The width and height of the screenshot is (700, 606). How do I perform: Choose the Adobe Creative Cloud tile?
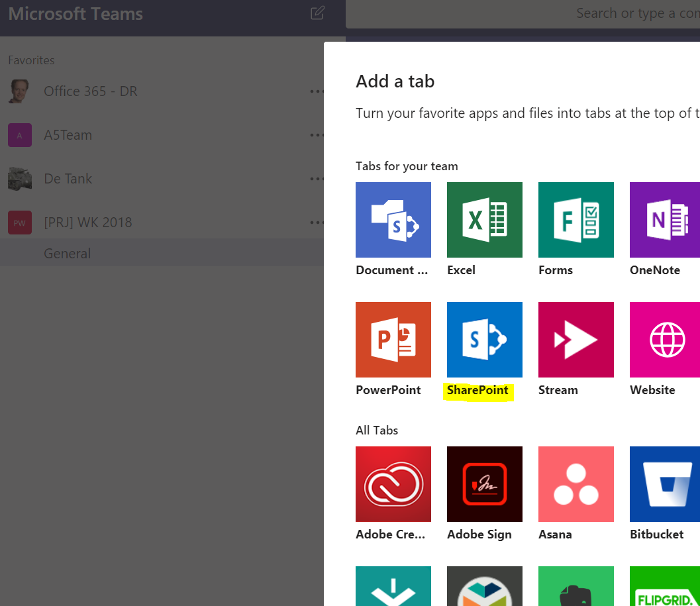point(393,484)
